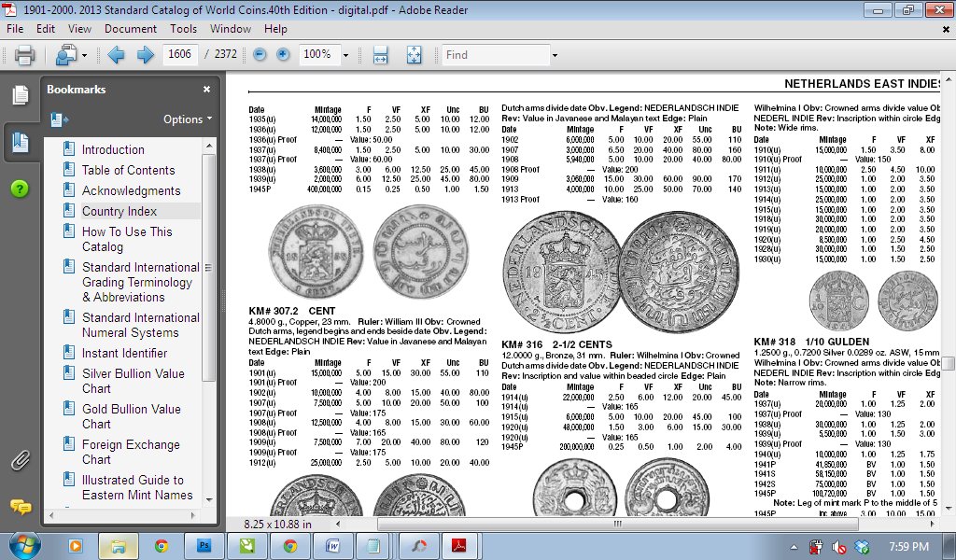The image size is (956, 560).
Task: Click the zoom percentage field showing 100%
Action: pos(319,54)
